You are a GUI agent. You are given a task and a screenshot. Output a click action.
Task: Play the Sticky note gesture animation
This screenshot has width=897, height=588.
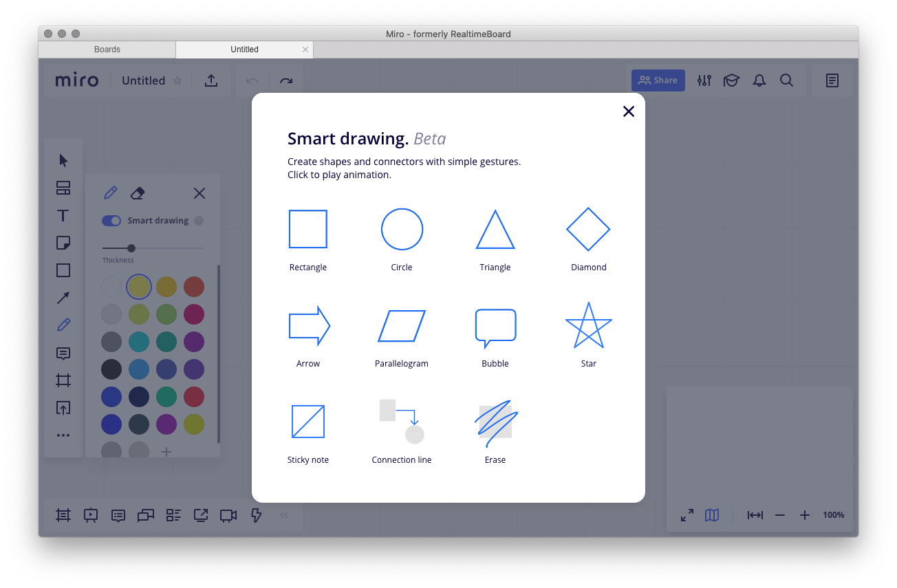tap(308, 422)
